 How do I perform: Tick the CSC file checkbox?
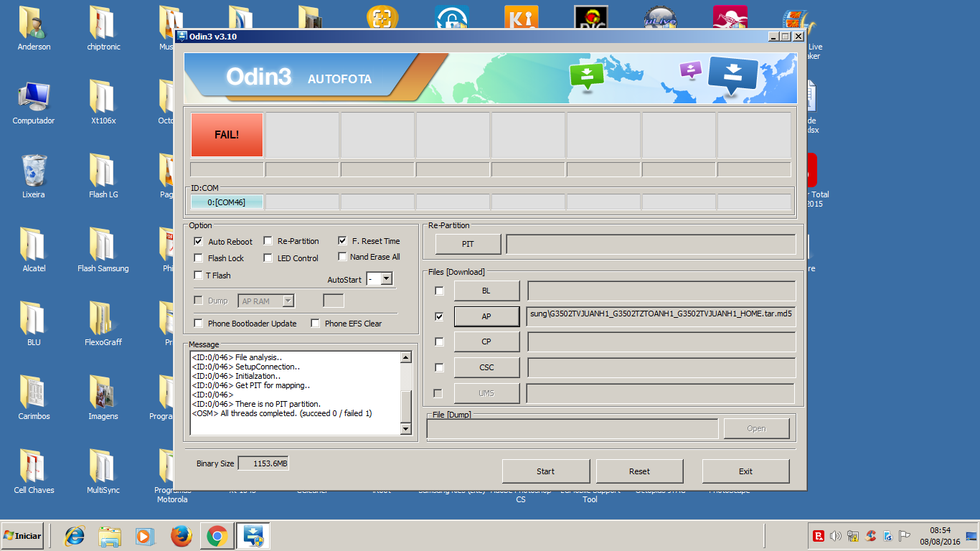click(439, 367)
